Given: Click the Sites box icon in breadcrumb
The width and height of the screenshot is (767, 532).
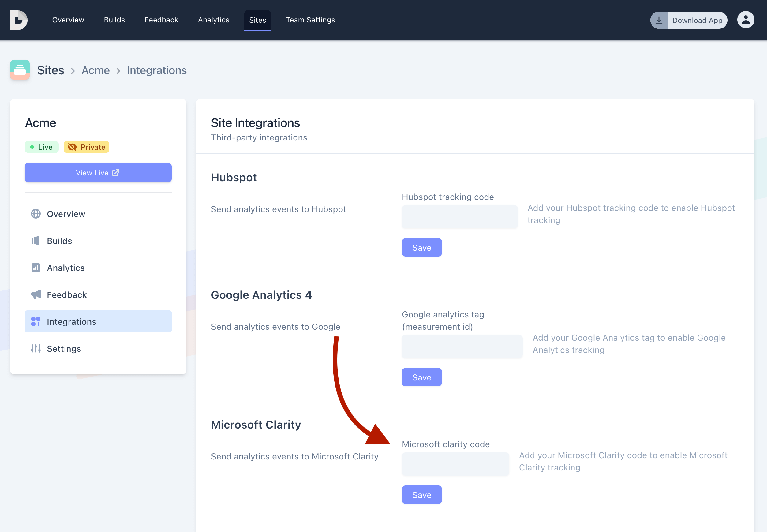Looking at the screenshot, I should 20,70.
